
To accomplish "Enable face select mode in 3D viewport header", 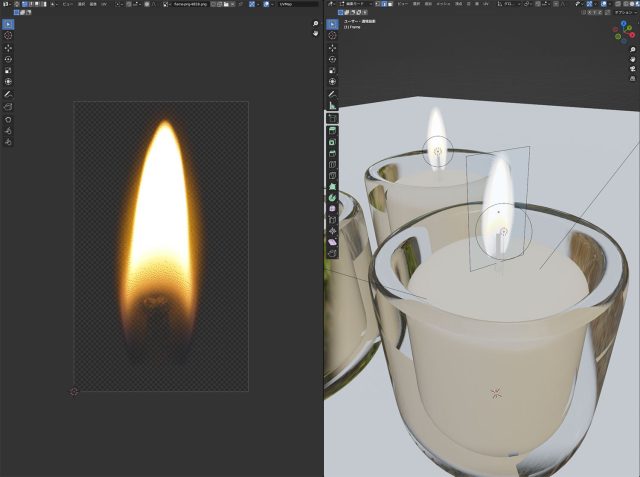I will pos(391,4).
